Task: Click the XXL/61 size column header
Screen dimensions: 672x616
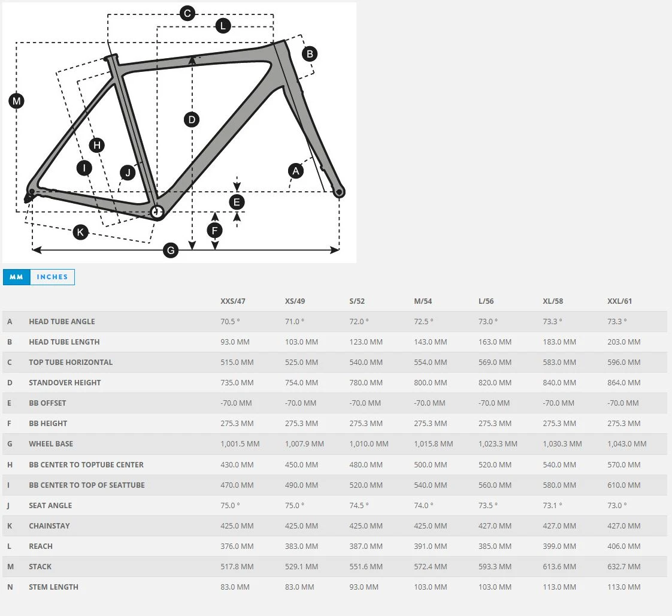Action: (x=620, y=301)
